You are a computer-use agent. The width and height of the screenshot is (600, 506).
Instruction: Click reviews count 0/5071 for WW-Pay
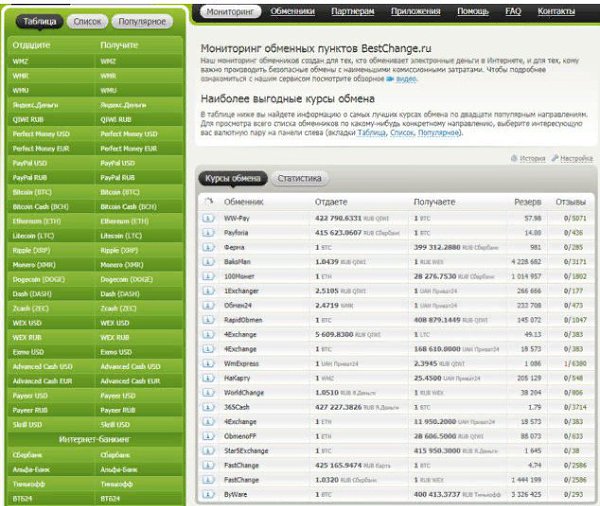(x=575, y=218)
